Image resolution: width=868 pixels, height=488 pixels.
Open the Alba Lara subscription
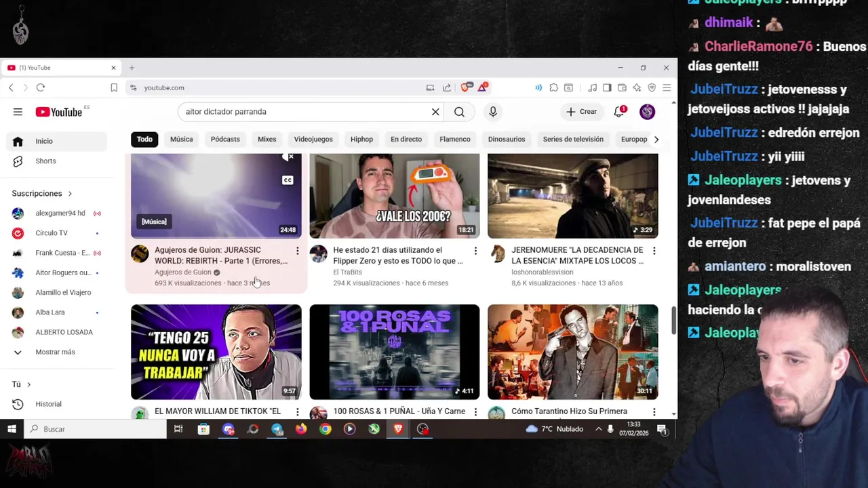pyautogui.click(x=57, y=312)
